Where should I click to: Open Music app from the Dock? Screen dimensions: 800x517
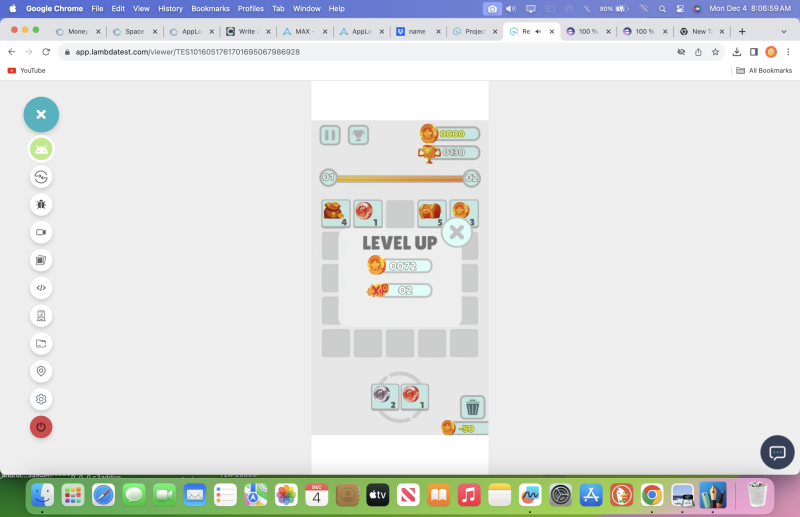pyautogui.click(x=469, y=495)
